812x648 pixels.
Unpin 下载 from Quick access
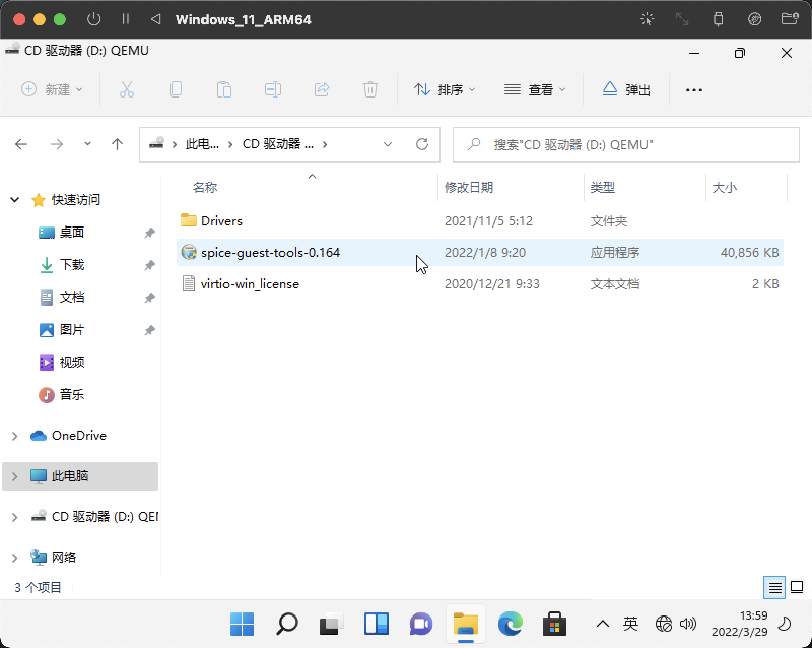point(150,265)
